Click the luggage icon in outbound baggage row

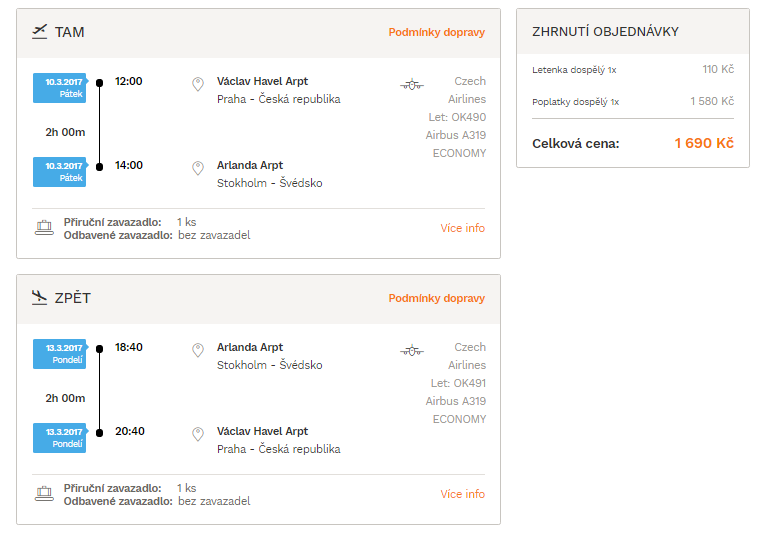(44, 228)
